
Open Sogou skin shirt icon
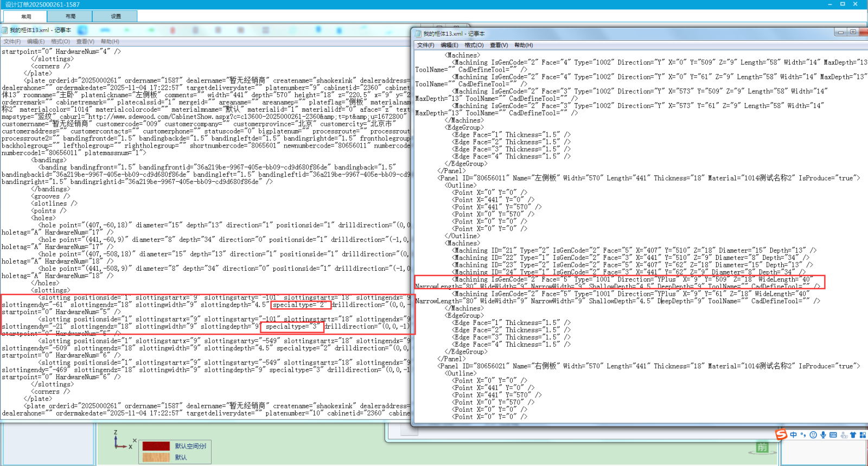pos(853,435)
